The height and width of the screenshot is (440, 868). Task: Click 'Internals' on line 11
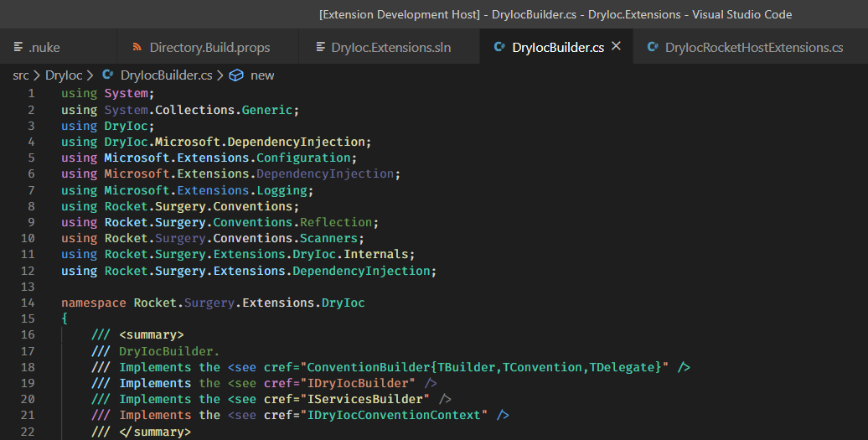[x=376, y=255]
